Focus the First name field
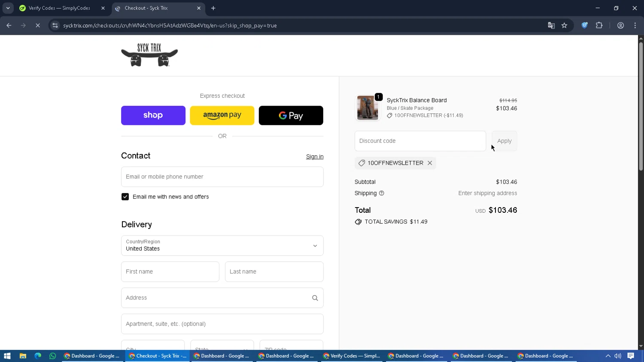644x362 pixels. (x=170, y=271)
